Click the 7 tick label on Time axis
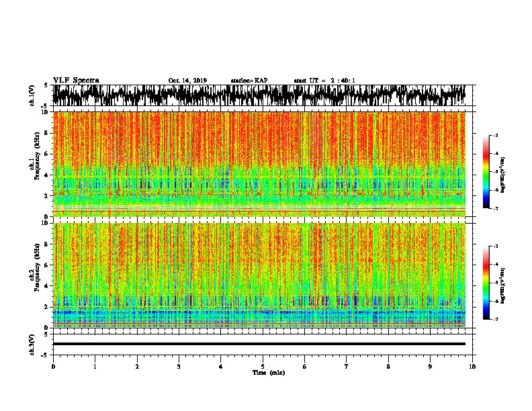532x411 pixels. 347,367
